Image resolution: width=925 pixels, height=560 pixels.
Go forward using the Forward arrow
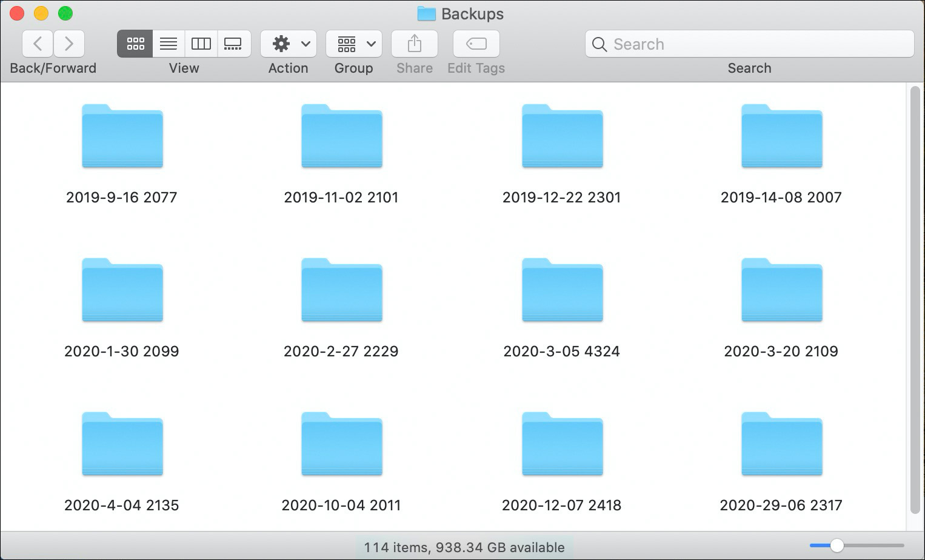pos(68,43)
